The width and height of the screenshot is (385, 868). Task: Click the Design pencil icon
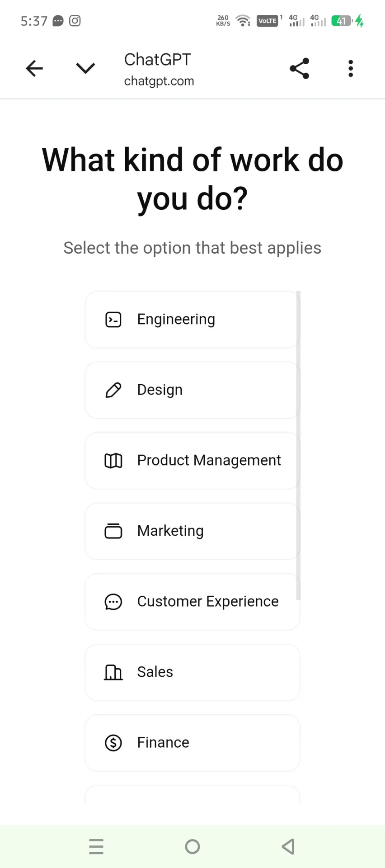point(113,390)
